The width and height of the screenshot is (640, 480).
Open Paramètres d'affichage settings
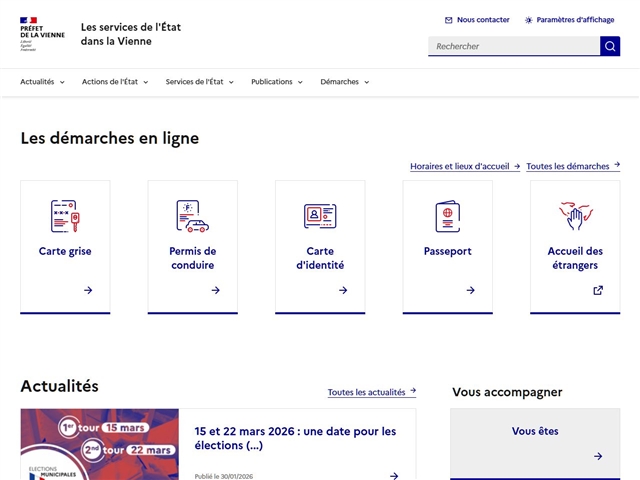[x=569, y=20]
